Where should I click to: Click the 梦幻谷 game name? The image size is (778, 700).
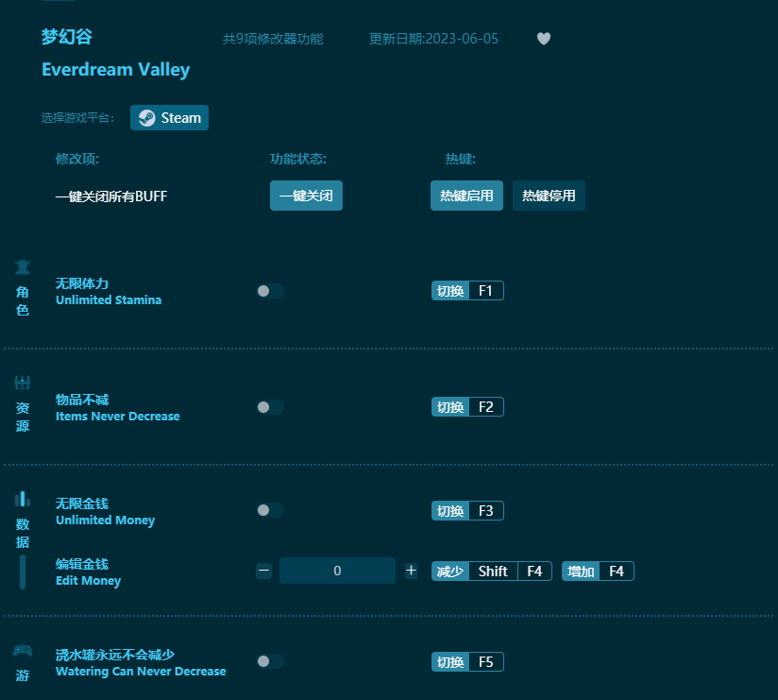point(67,37)
